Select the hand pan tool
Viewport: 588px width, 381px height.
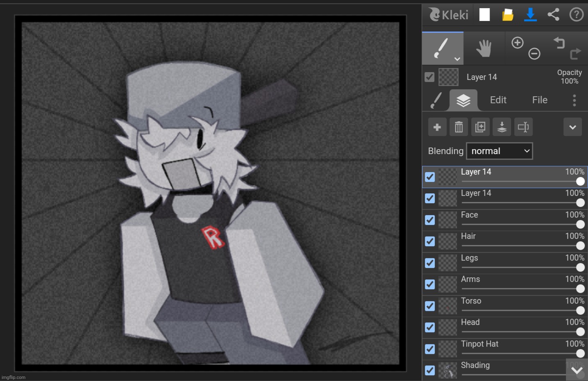click(x=484, y=48)
